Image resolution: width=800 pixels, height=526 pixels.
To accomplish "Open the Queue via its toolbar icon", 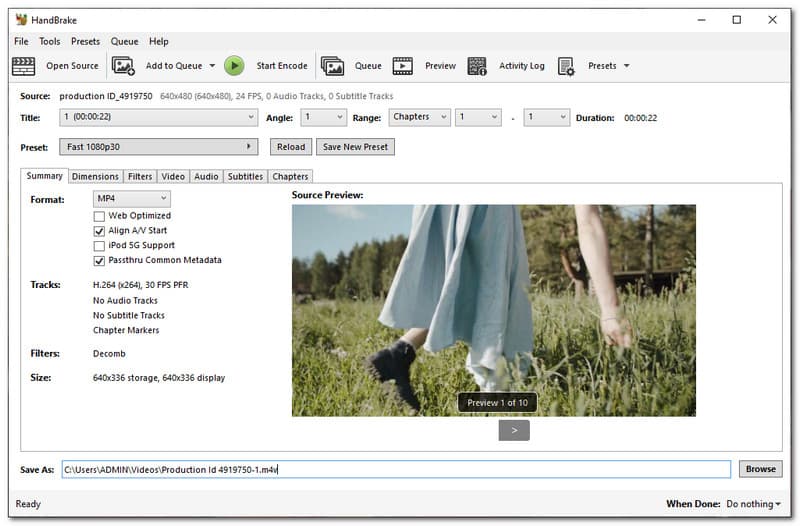I will (x=333, y=66).
